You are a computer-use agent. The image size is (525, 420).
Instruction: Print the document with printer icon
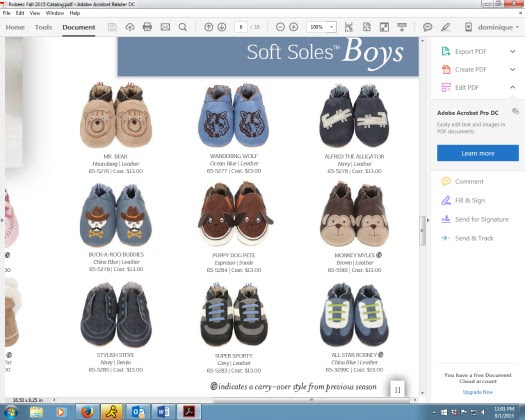point(147,27)
